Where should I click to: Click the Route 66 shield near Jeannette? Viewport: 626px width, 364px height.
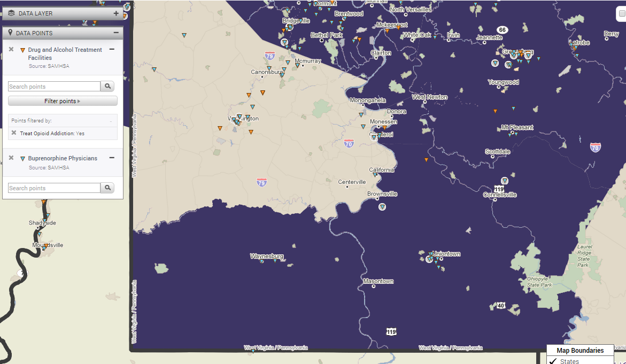click(x=502, y=29)
